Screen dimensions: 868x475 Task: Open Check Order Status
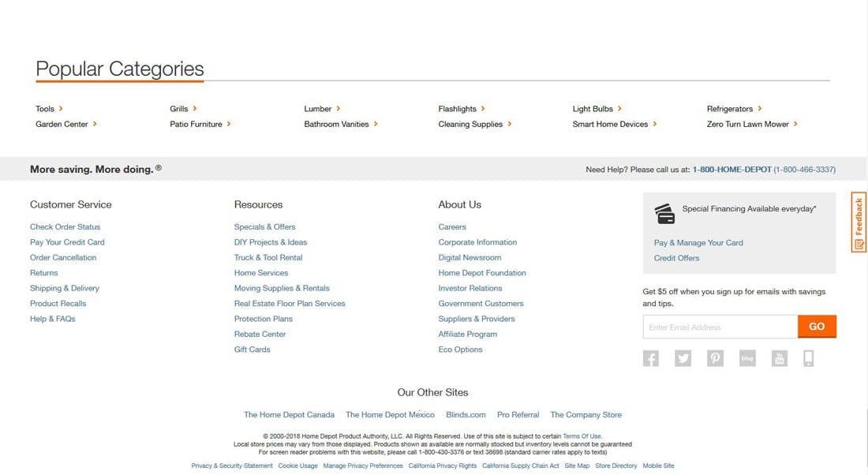65,227
